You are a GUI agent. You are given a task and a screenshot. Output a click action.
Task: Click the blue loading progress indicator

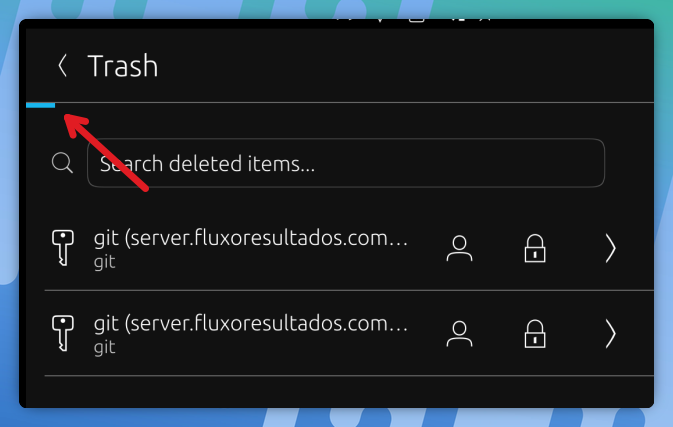(x=40, y=105)
